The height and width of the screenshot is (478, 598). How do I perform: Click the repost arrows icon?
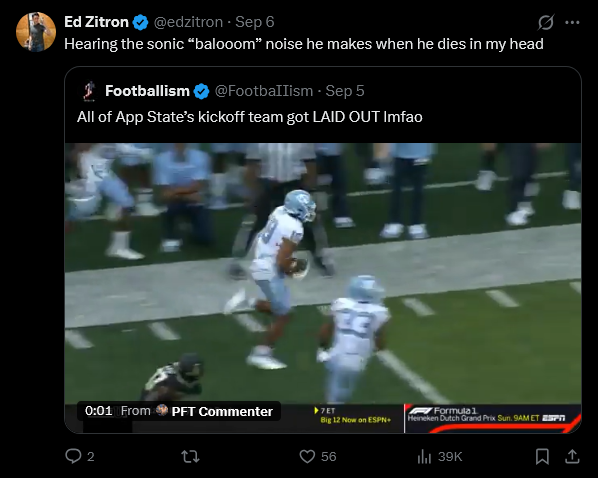click(190, 456)
